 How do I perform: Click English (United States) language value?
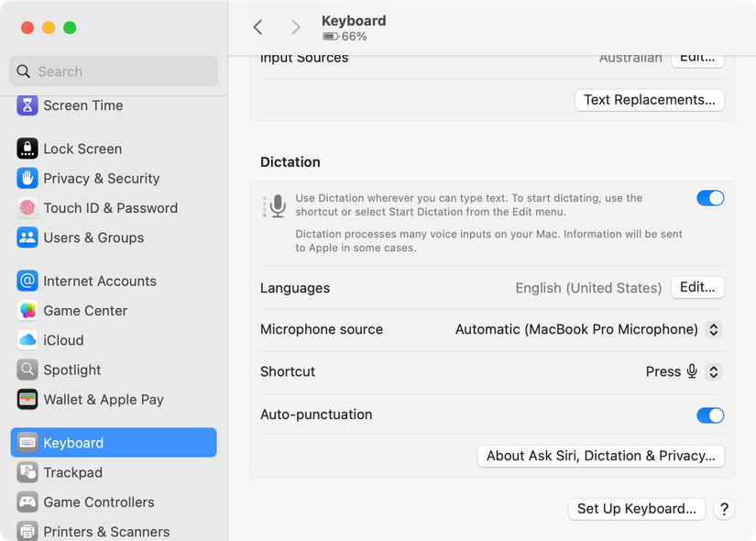tap(588, 288)
